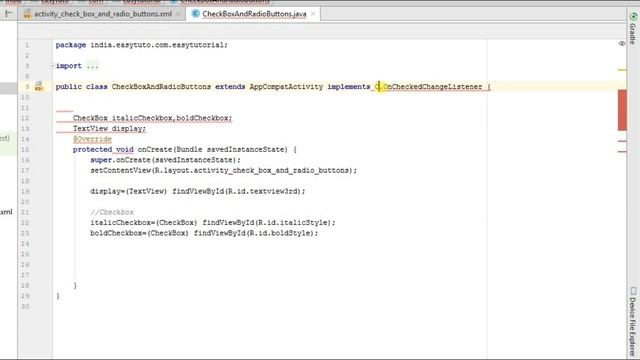640x360 pixels.
Task: Click 'display=(TextView) findViewById(R.id.textview3rd);'
Action: pyautogui.click(x=198, y=191)
